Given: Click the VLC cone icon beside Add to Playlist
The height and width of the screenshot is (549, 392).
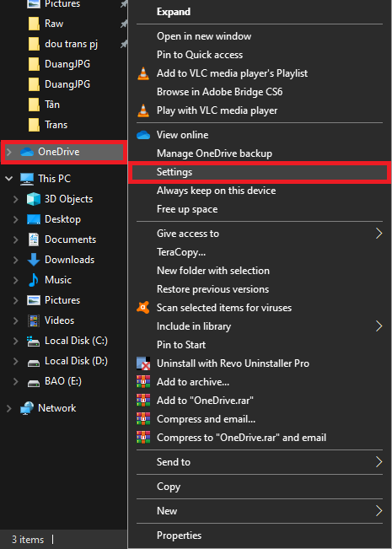Looking at the screenshot, I should tap(143, 73).
